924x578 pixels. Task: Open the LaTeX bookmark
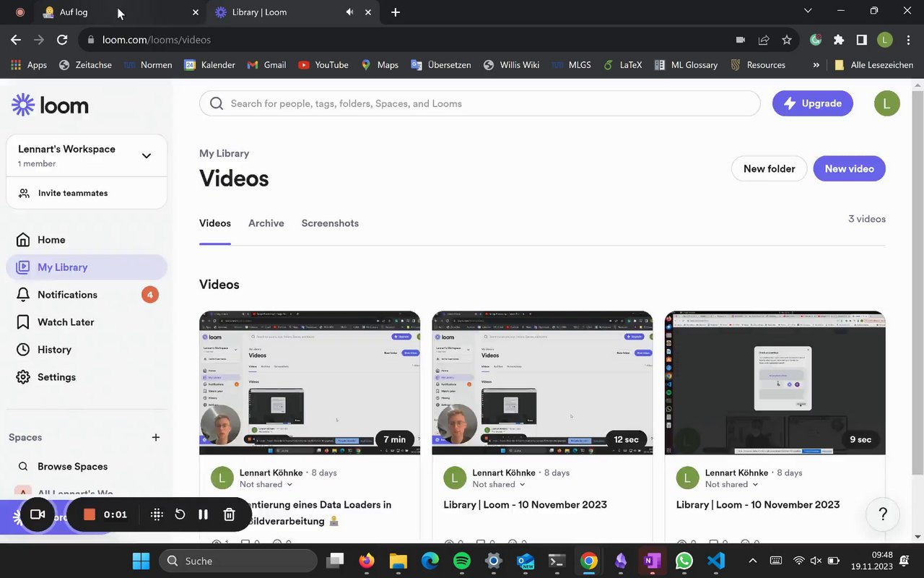[622, 65]
